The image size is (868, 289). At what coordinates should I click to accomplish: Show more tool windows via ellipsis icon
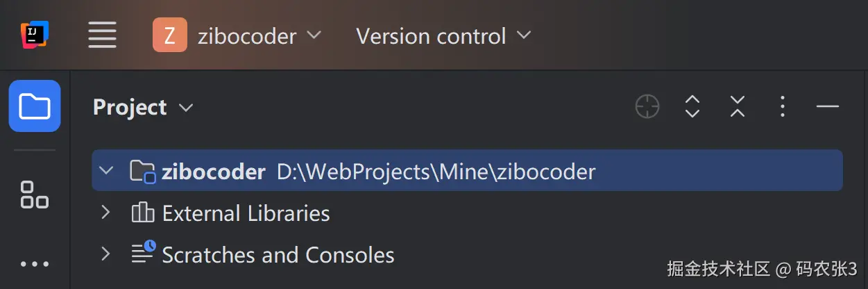(35, 264)
